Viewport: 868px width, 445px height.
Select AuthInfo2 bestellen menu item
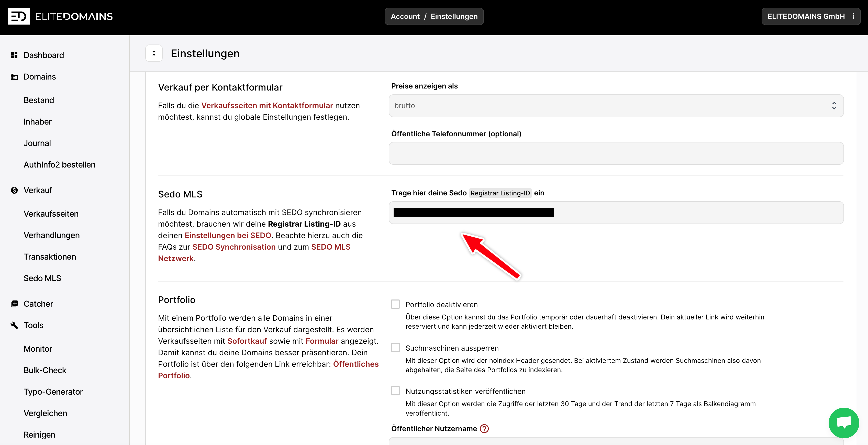(x=59, y=165)
